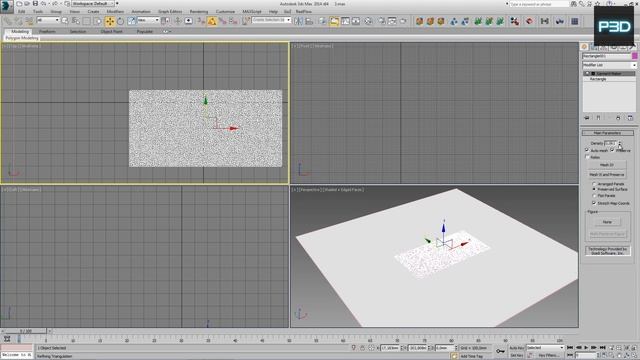The height and width of the screenshot is (360, 640).
Task: Open the Rendered Frame Window
Action: [392, 21]
